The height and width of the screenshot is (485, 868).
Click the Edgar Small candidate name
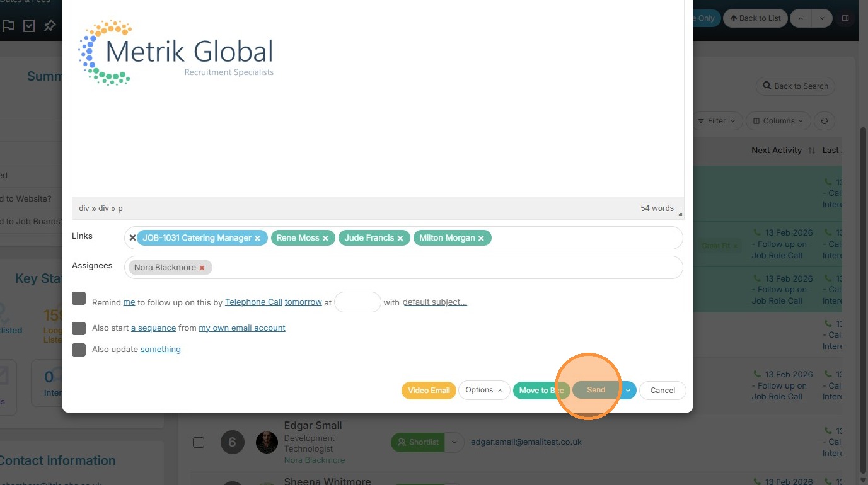click(313, 426)
